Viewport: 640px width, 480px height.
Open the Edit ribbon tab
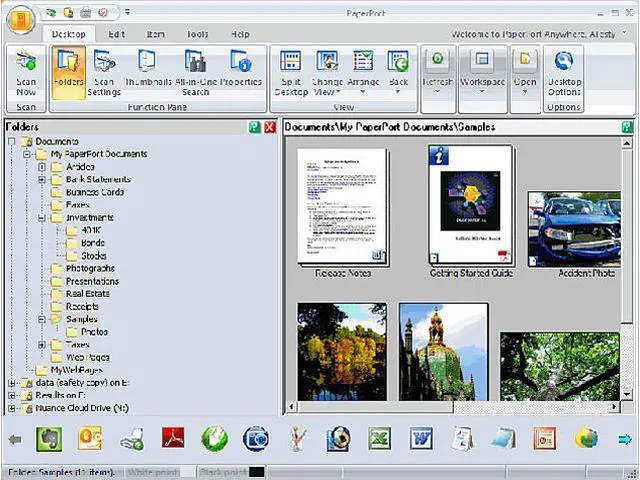tap(117, 34)
